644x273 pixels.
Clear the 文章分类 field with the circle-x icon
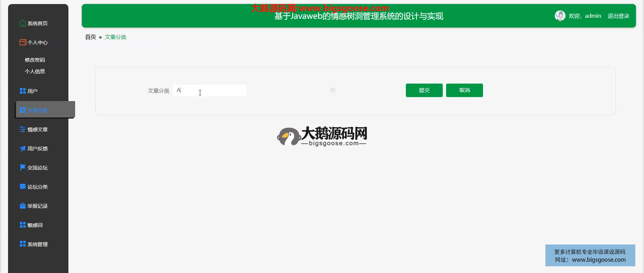point(333,90)
